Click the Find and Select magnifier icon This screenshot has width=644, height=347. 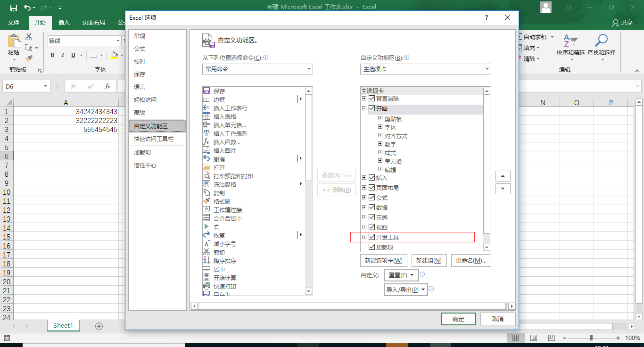(x=601, y=41)
